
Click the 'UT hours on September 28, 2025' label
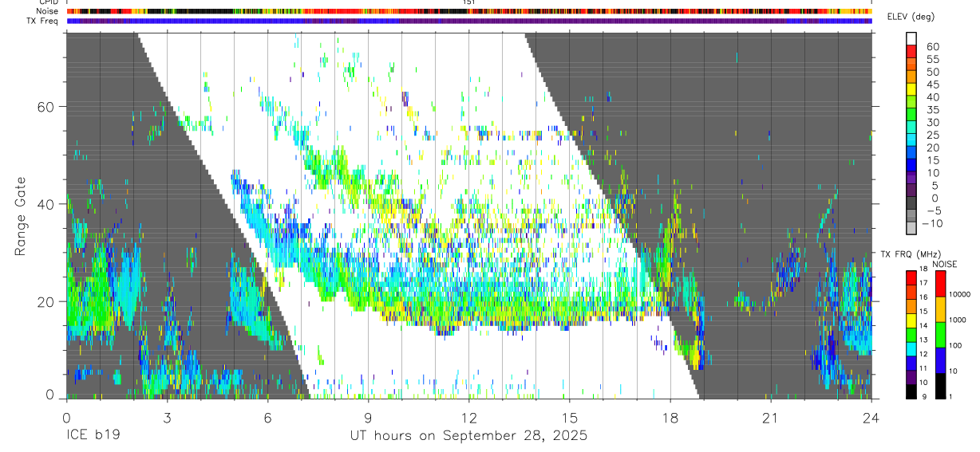pos(468,436)
